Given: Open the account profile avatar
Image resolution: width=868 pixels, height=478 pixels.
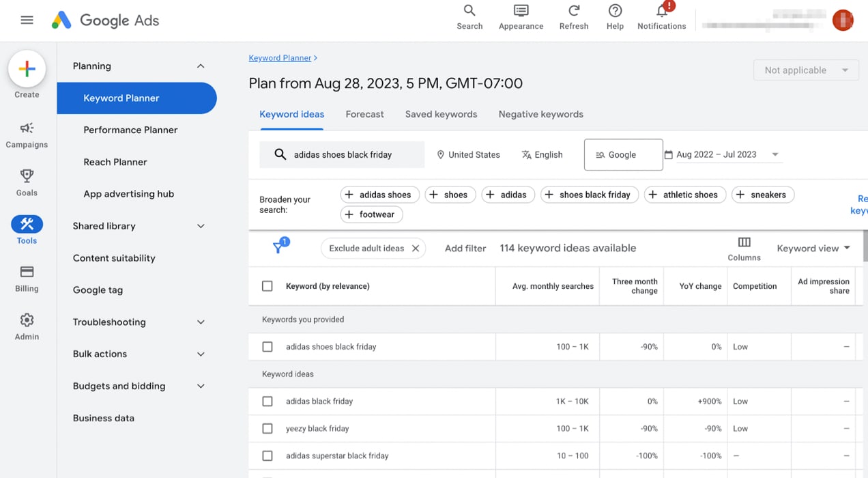Looking at the screenshot, I should (x=843, y=20).
